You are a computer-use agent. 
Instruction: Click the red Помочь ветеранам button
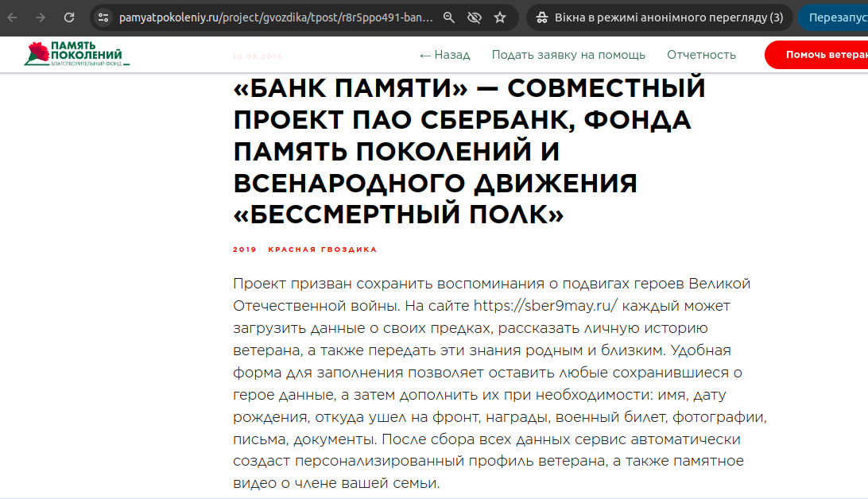[816, 55]
